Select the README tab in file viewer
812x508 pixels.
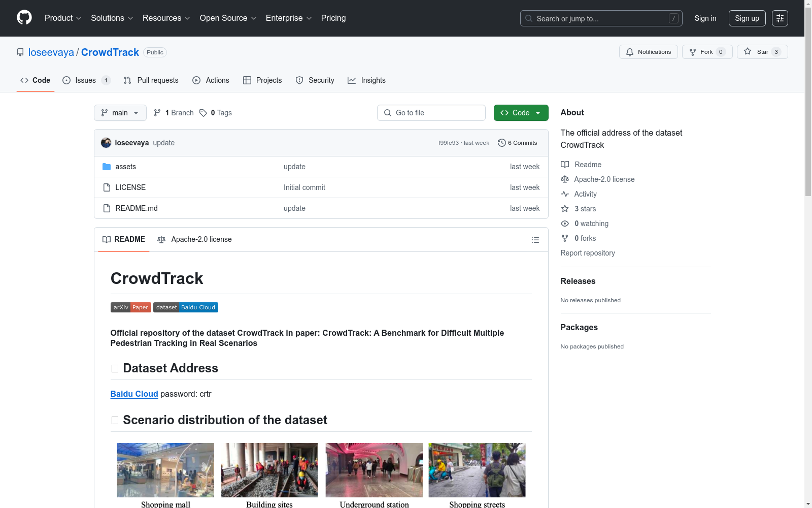[x=124, y=239]
